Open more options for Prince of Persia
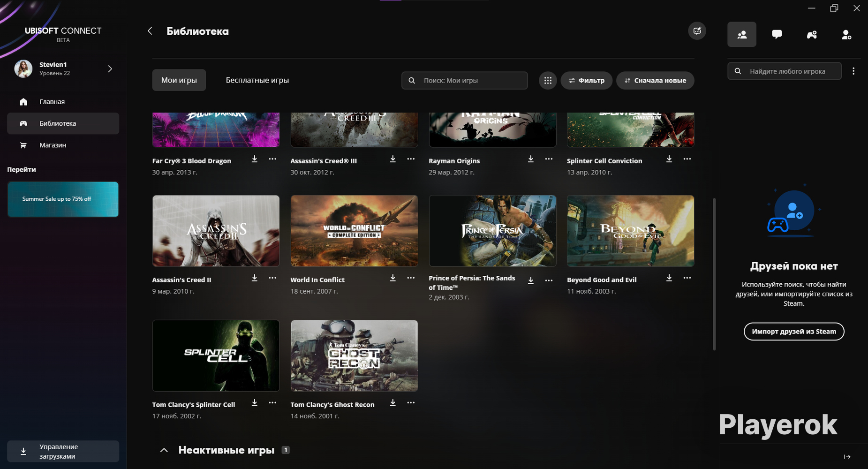 (x=549, y=280)
